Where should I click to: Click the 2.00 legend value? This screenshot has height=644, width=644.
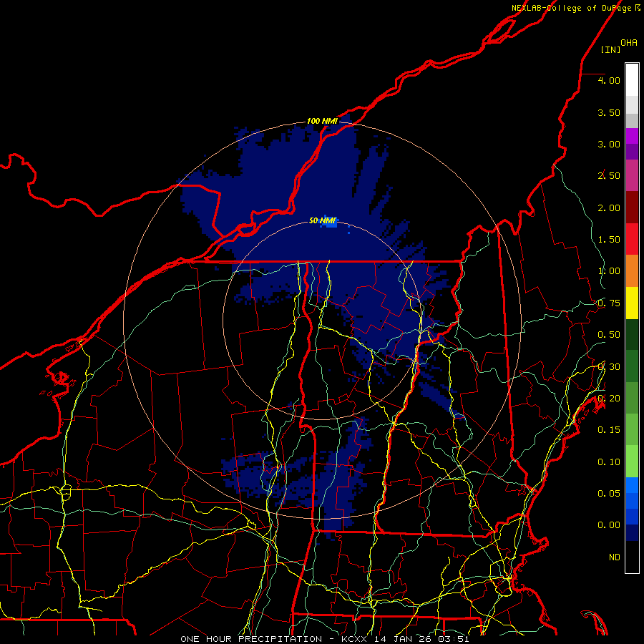coord(609,208)
